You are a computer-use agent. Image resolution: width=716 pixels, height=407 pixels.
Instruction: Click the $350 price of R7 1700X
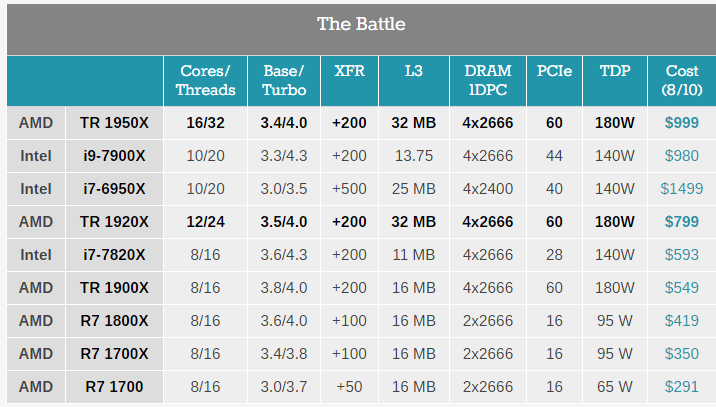681,354
